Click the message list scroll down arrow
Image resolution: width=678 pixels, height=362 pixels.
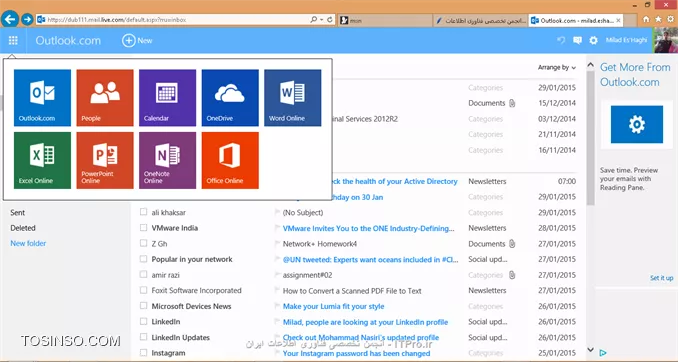tap(590, 349)
